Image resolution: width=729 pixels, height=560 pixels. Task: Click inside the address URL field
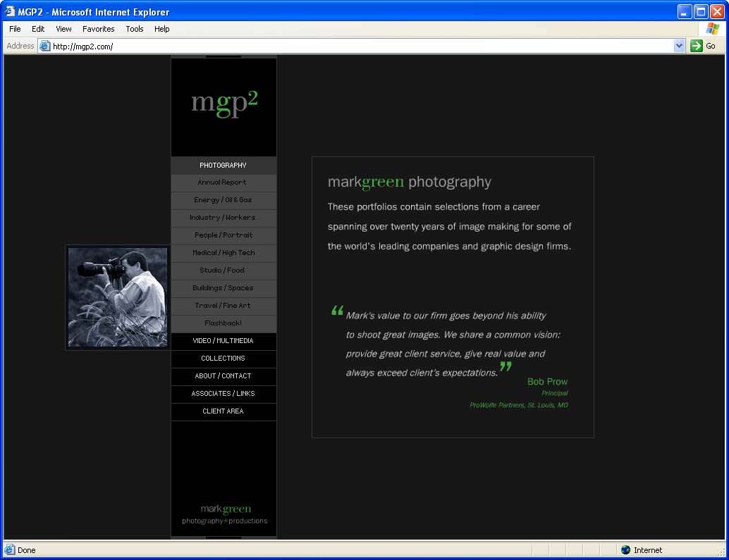pos(353,46)
